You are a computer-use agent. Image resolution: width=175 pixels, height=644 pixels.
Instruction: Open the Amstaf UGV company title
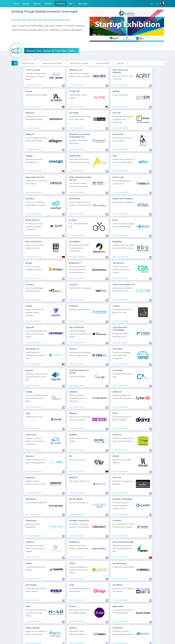point(118,134)
